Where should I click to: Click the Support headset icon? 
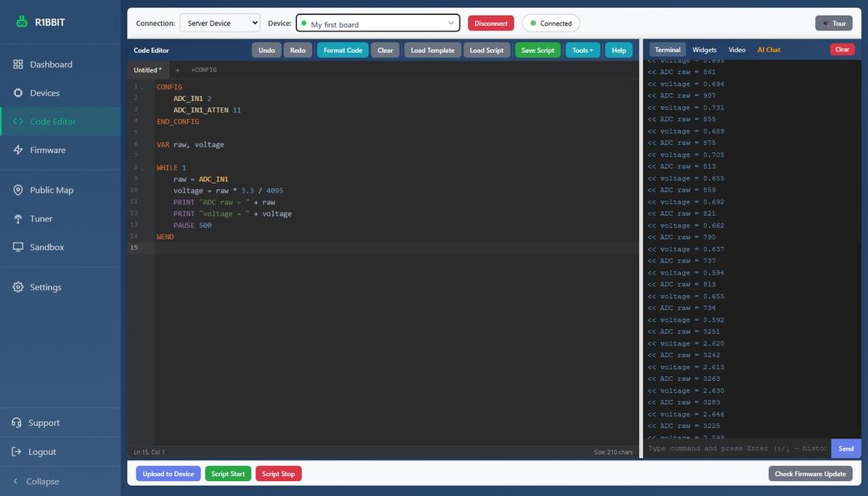[17, 423]
